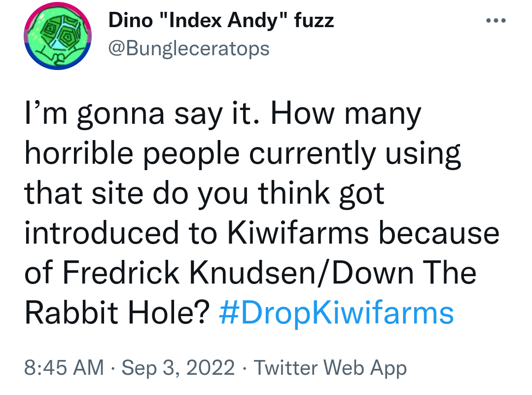Image resolution: width=532 pixels, height=395 pixels.
Task: Click the name Fredrick in the tweet
Action: [x=121, y=273]
